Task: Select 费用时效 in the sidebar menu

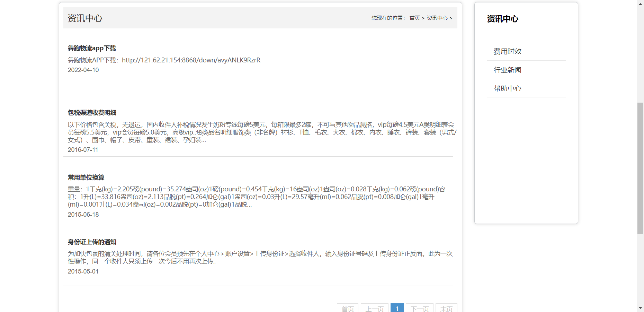Action: [507, 51]
